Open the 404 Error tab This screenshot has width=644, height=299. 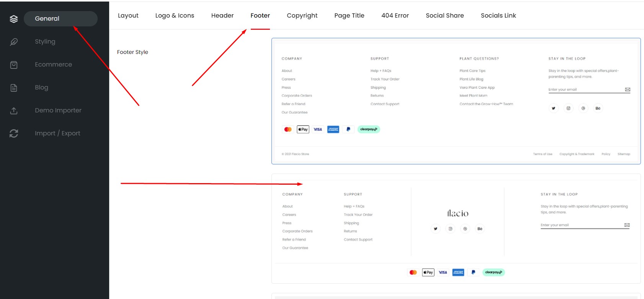tap(395, 15)
